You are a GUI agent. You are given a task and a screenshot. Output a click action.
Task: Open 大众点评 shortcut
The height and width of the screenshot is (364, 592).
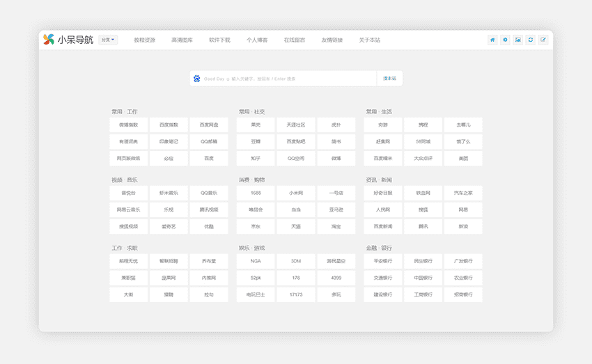pyautogui.click(x=423, y=159)
